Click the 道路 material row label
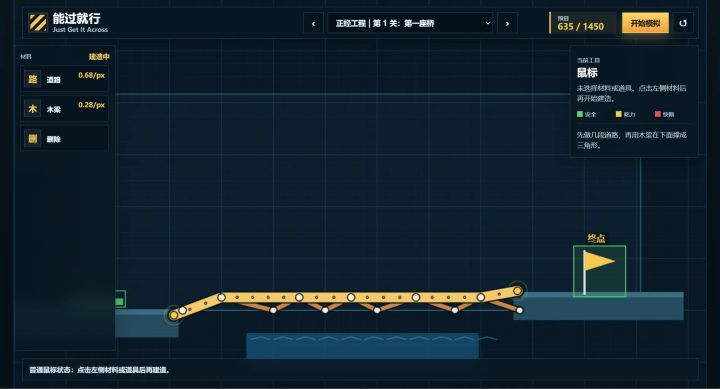The image size is (720, 389). [54, 80]
